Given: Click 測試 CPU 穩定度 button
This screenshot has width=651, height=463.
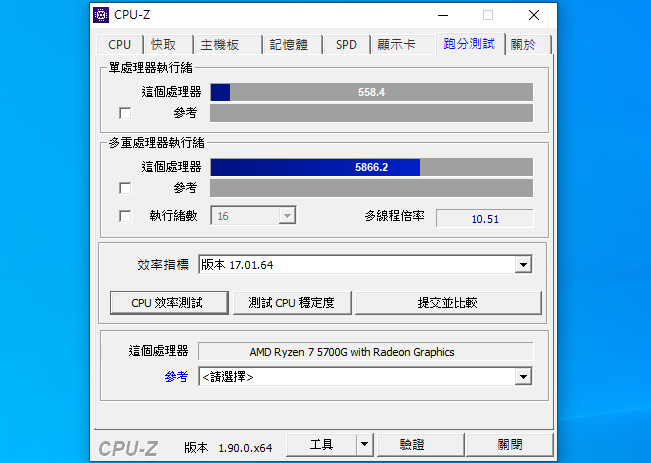Looking at the screenshot, I should coord(292,303).
